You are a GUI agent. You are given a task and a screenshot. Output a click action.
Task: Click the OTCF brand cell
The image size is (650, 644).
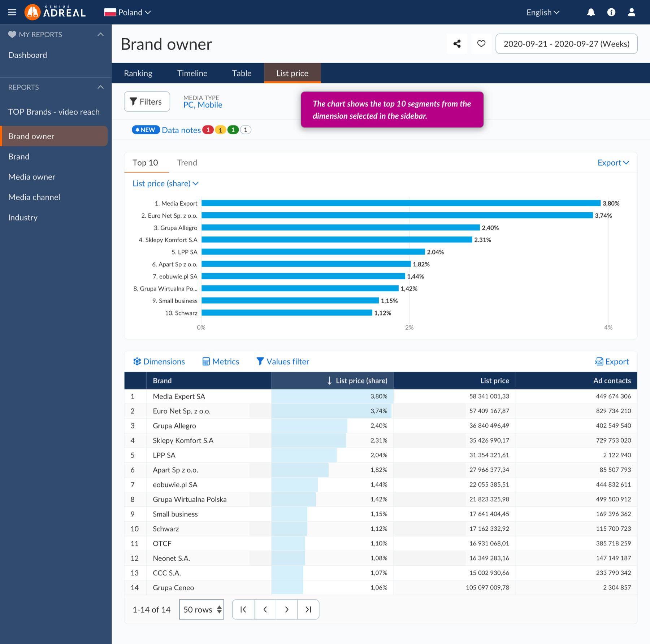209,543
